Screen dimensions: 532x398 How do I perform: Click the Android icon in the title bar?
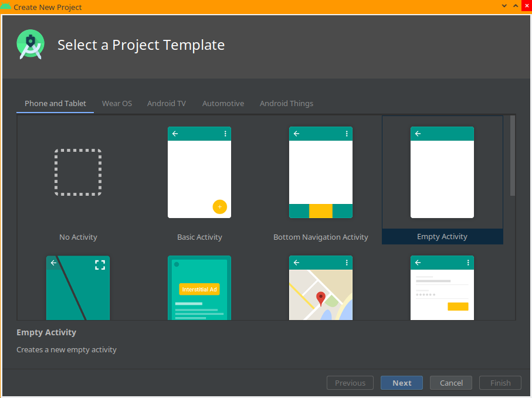tap(5, 6)
